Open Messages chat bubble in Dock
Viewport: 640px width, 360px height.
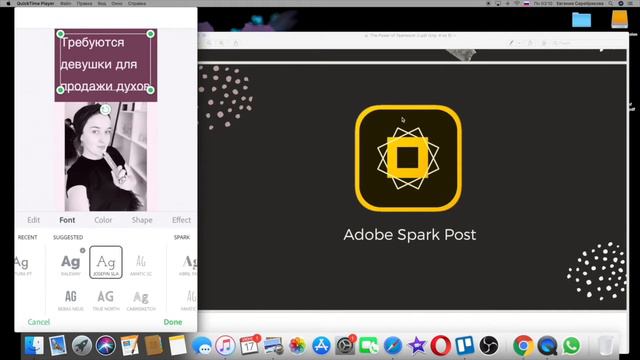tap(202, 346)
